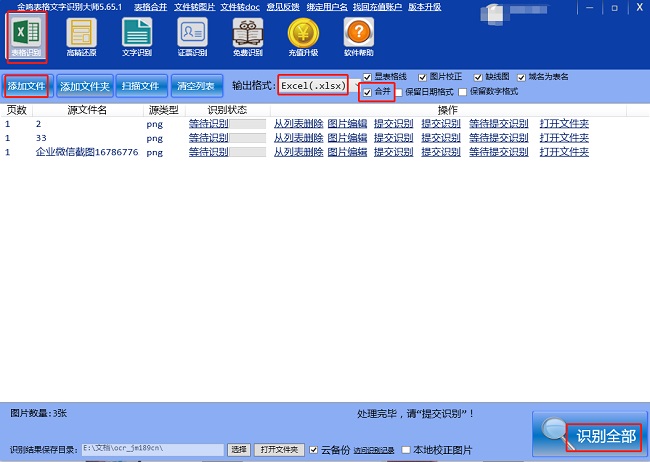Open the 绑定用户名 menu item
Screen dimensions: 650x462
click(x=327, y=7)
